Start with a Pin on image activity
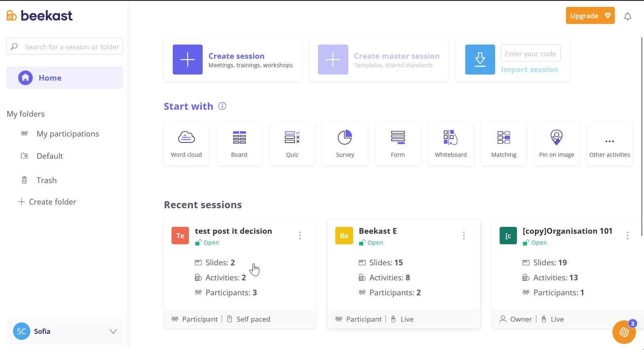644x350 pixels. click(557, 143)
